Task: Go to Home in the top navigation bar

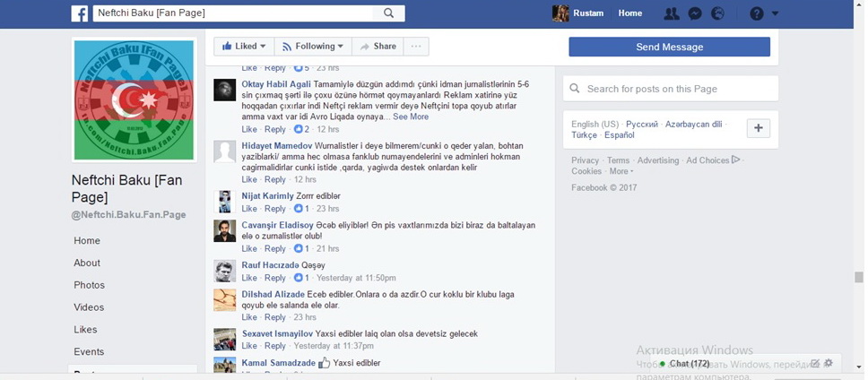Action: 630,13
